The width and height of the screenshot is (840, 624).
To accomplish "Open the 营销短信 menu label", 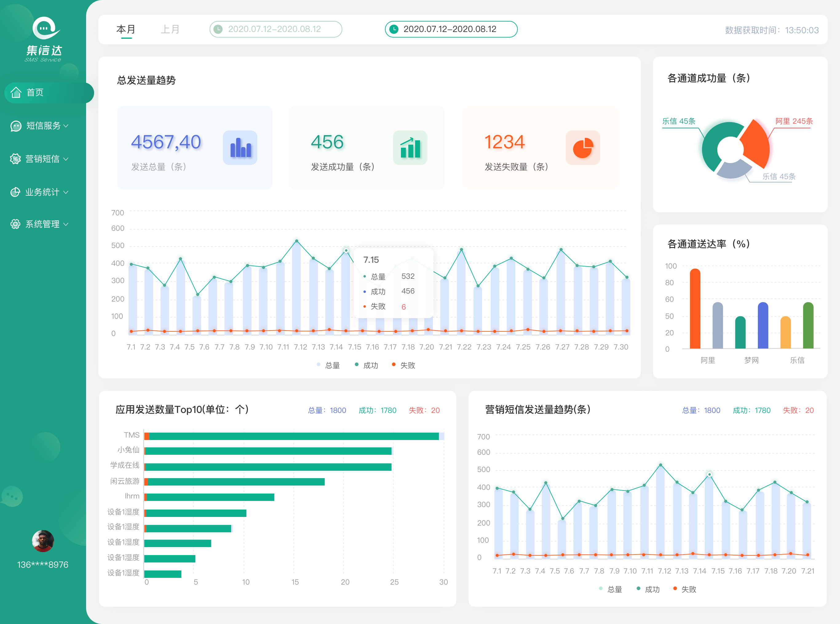I will [43, 159].
